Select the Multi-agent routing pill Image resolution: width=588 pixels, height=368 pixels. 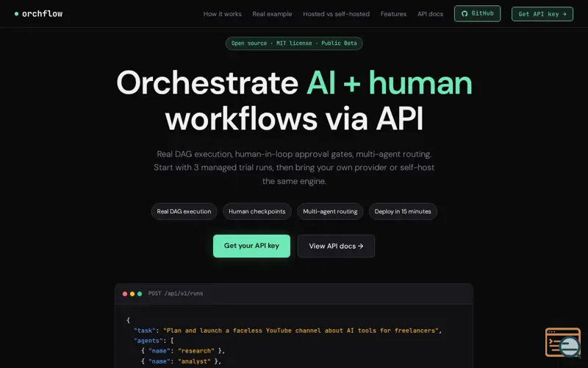pos(330,211)
